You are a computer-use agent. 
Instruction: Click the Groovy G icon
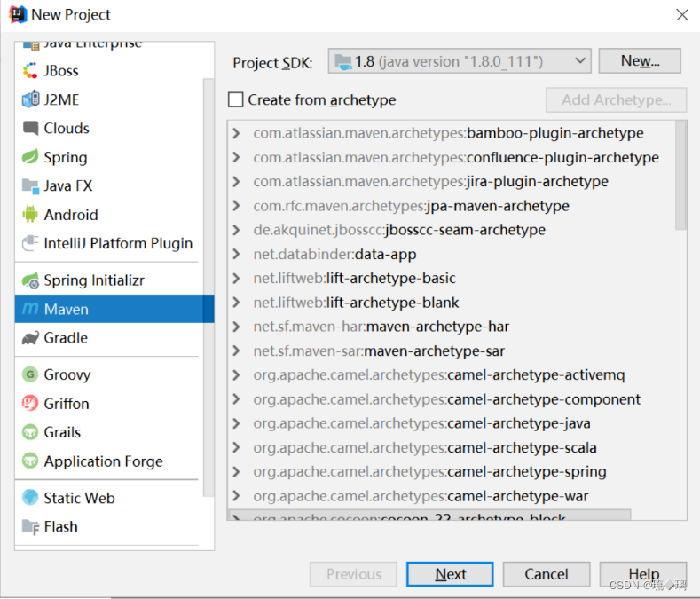[x=30, y=374]
